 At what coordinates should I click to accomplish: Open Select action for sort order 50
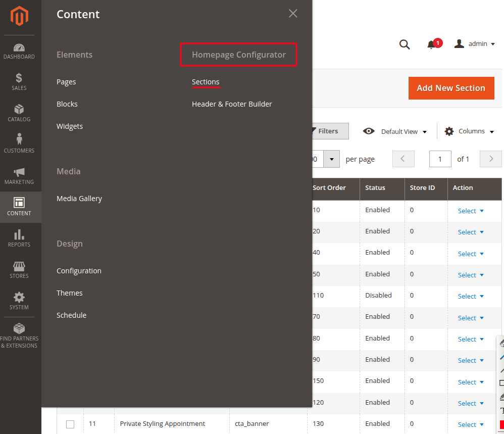tap(471, 275)
